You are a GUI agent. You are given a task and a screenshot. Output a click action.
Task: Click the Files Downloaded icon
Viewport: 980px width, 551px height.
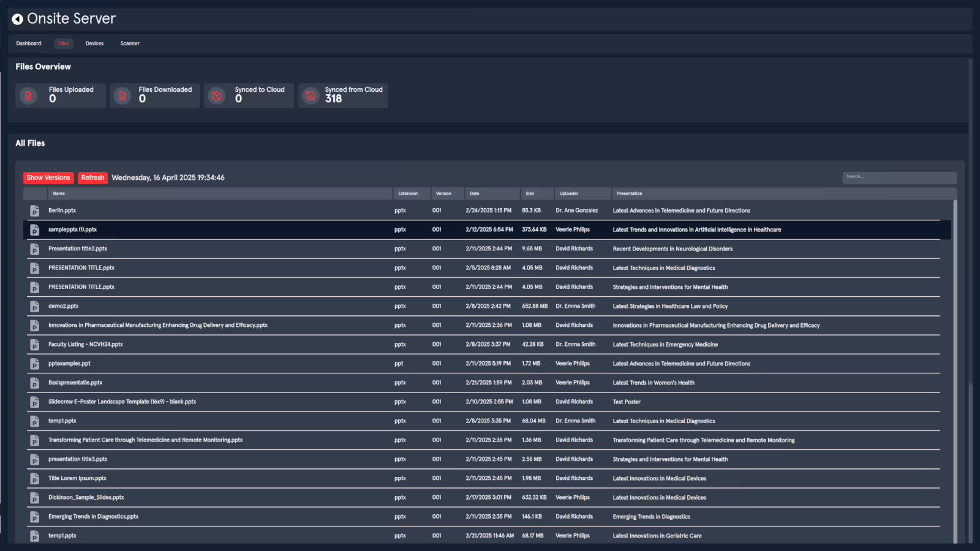pyautogui.click(x=123, y=96)
